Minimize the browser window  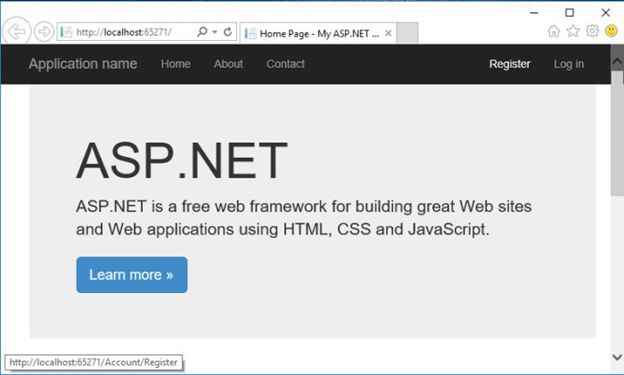pos(534,13)
